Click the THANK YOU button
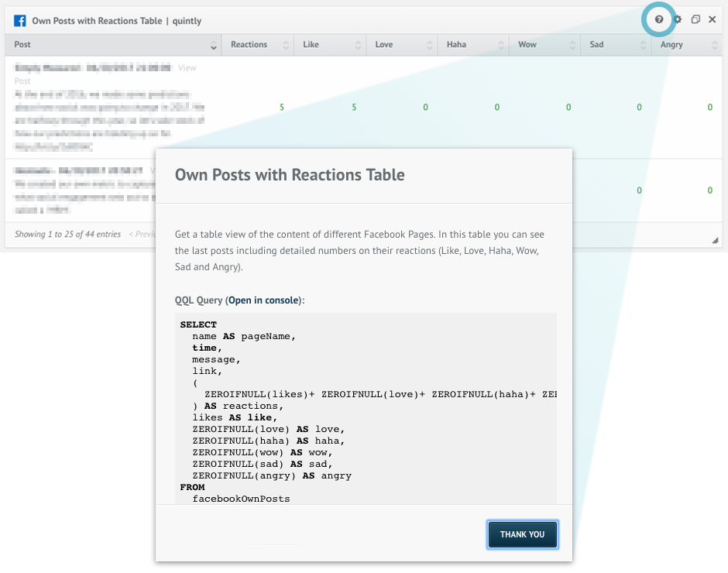 (x=522, y=534)
